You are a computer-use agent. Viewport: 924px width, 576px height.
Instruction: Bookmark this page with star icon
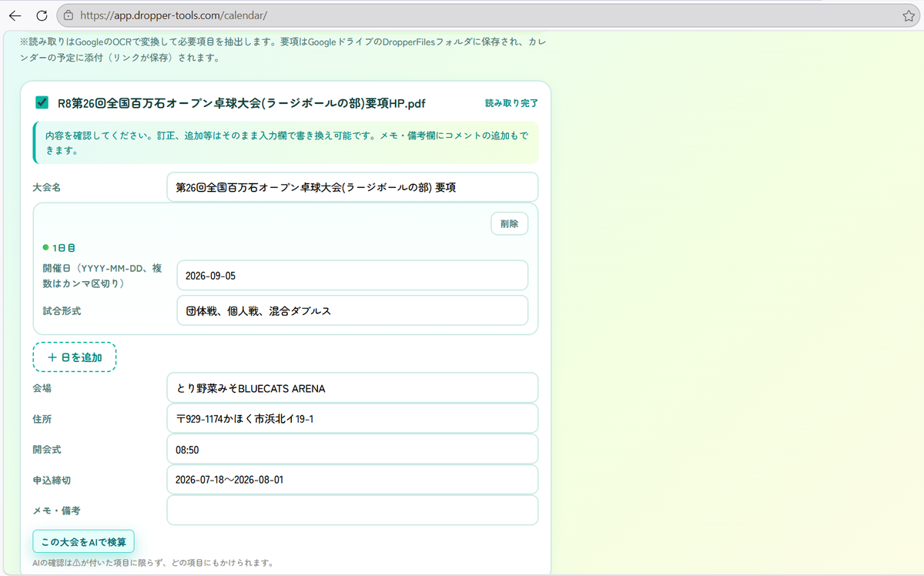(x=908, y=15)
